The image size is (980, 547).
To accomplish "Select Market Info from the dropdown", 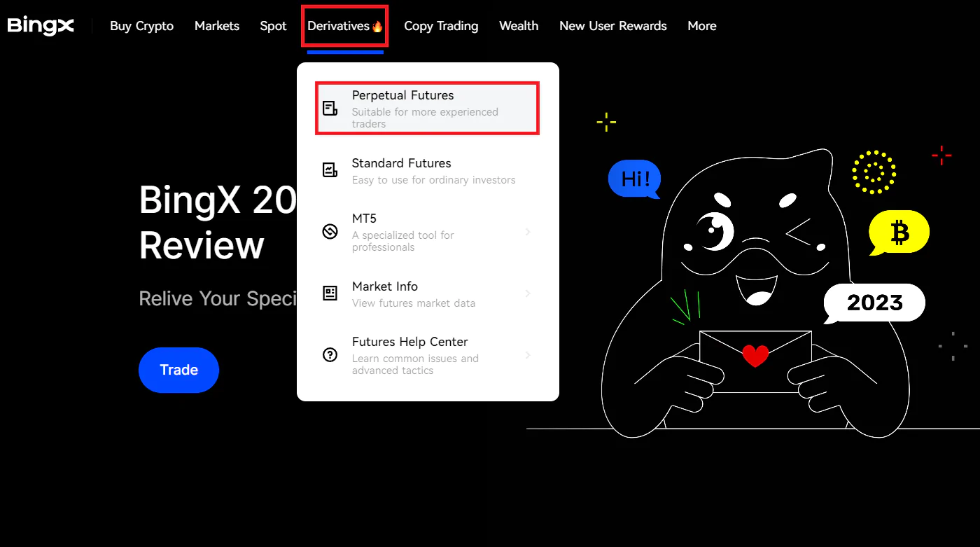I will click(x=428, y=293).
